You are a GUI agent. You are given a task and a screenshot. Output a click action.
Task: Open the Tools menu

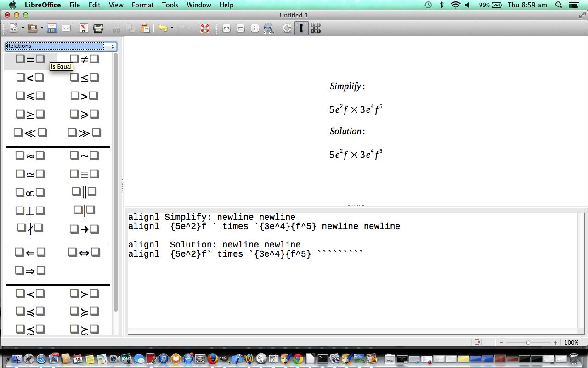(x=170, y=5)
